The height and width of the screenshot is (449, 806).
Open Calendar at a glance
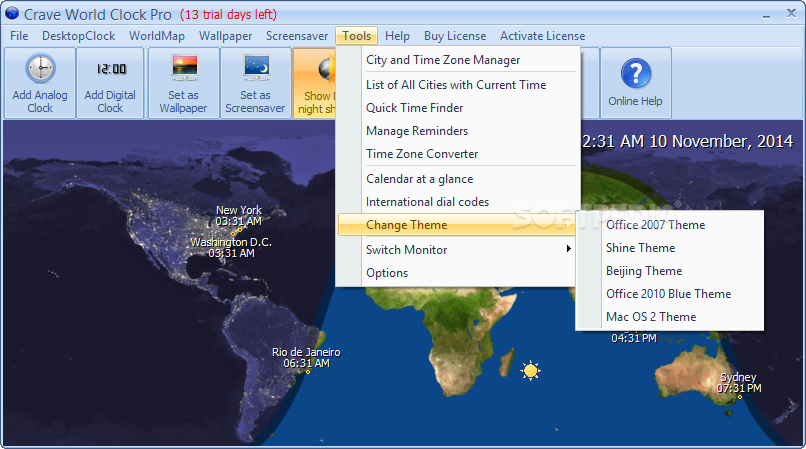pos(457,179)
